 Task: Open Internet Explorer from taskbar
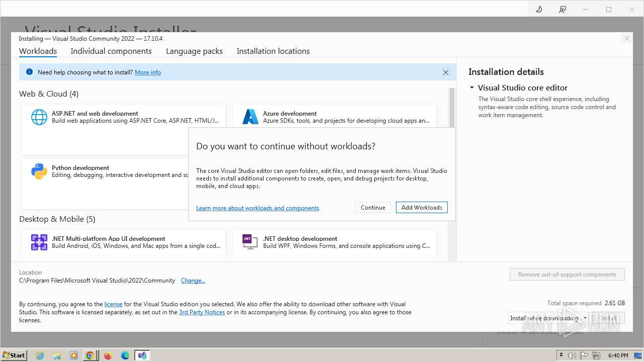click(40, 355)
